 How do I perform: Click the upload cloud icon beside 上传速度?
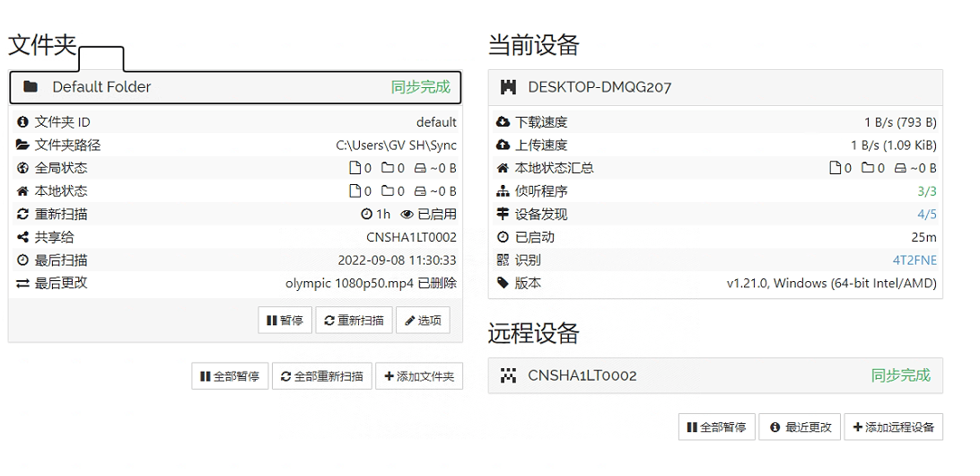(x=503, y=145)
